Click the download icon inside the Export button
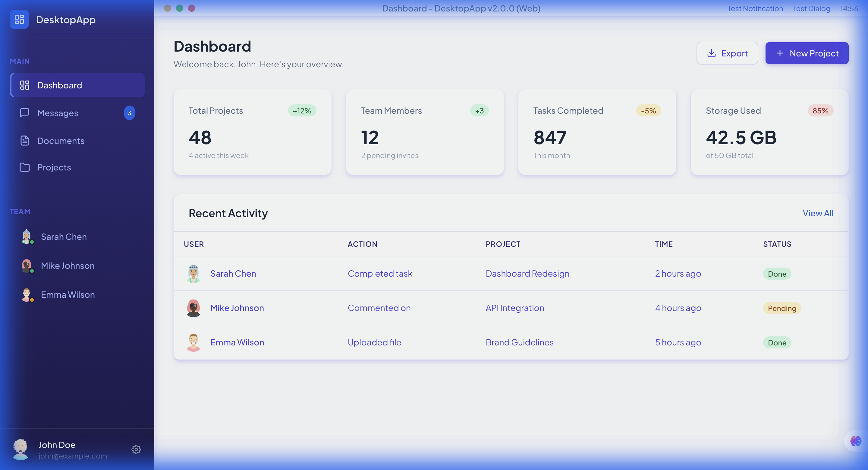 click(711, 53)
